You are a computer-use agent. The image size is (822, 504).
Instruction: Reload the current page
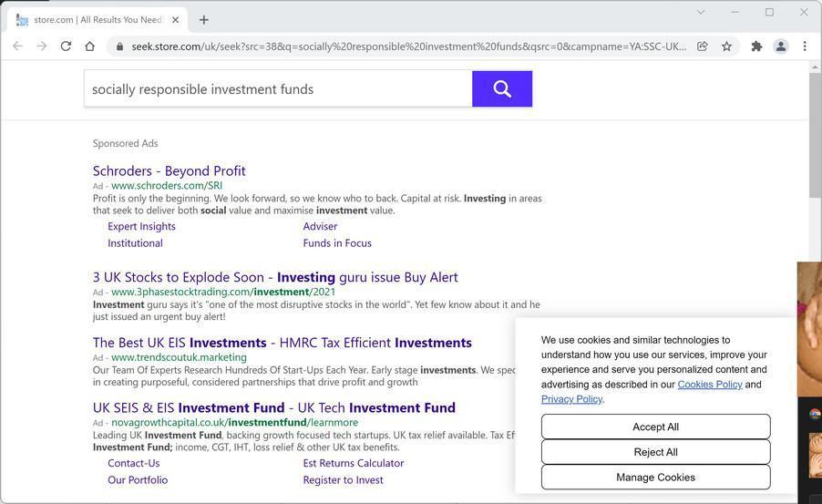point(66,46)
